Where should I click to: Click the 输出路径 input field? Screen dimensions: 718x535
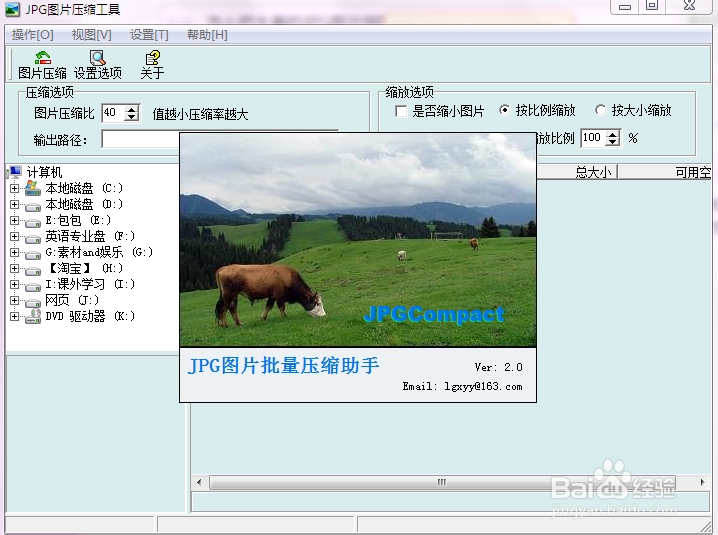(141, 139)
